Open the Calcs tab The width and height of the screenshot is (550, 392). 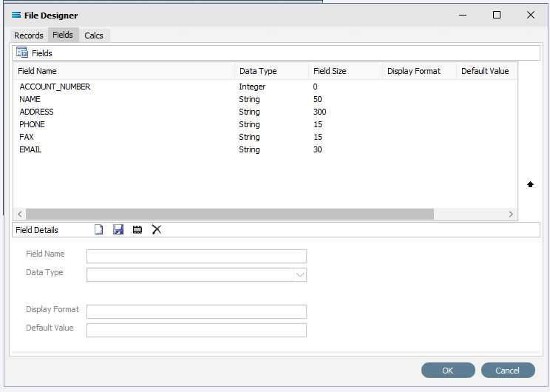click(94, 36)
